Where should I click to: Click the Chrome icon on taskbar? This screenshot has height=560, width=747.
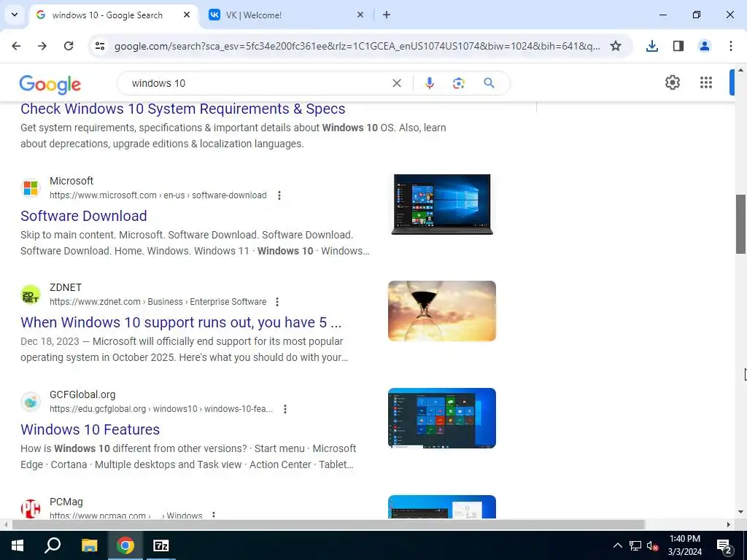tap(125, 545)
